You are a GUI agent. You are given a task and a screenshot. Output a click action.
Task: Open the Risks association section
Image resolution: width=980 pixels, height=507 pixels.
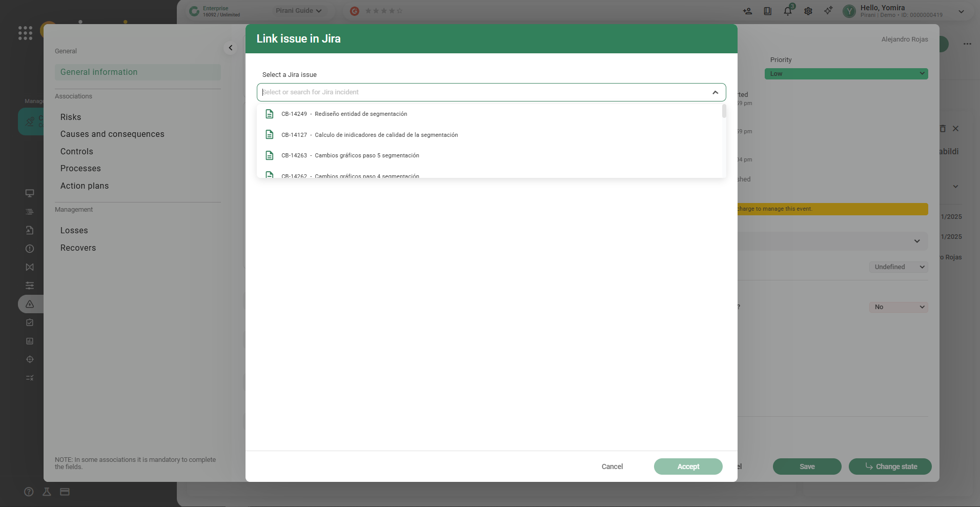(x=71, y=117)
